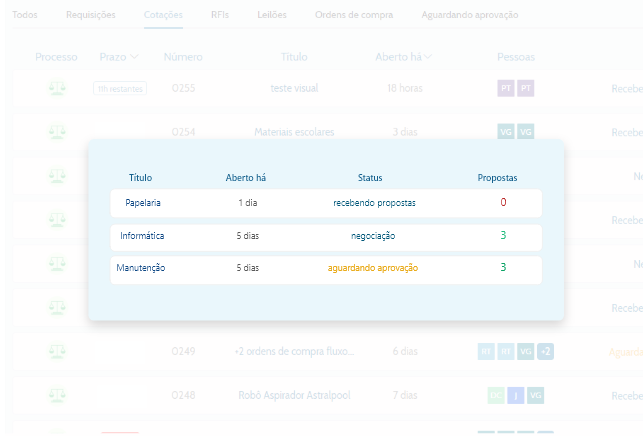
Task: Click the scale process icon in row O255
Action: coord(55,89)
